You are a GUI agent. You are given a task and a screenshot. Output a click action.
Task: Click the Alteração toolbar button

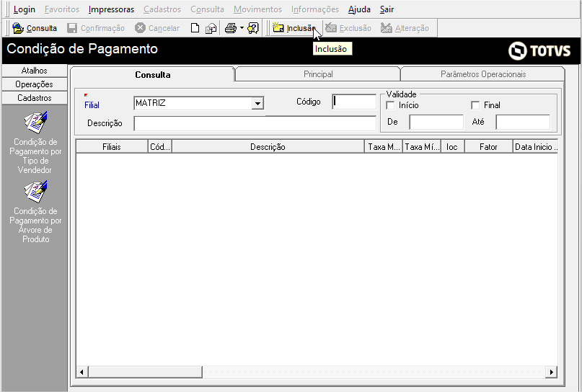click(x=405, y=28)
